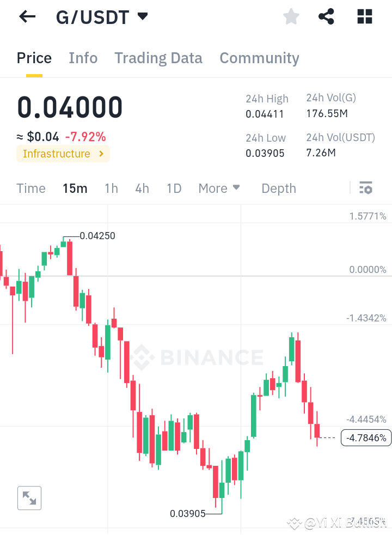This screenshot has height=535, width=392.
Task: Select the 4h timeframe
Action: point(142,188)
